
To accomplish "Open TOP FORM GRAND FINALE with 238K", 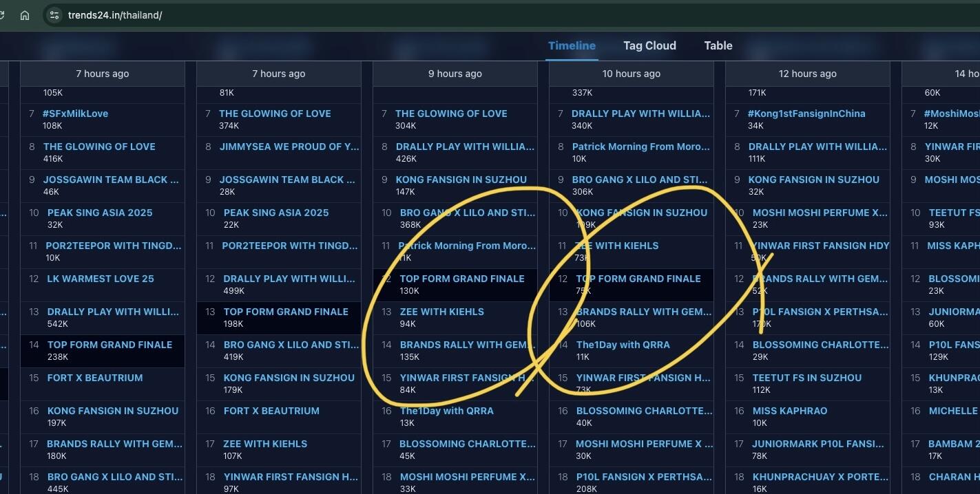I will click(x=110, y=345).
